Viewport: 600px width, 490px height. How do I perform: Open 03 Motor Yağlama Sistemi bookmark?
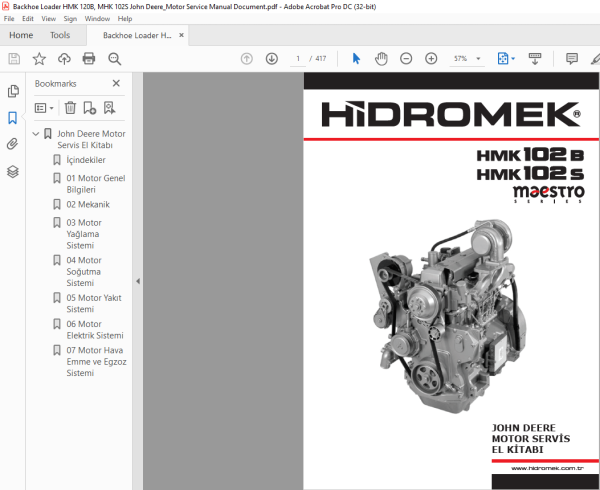(84, 234)
